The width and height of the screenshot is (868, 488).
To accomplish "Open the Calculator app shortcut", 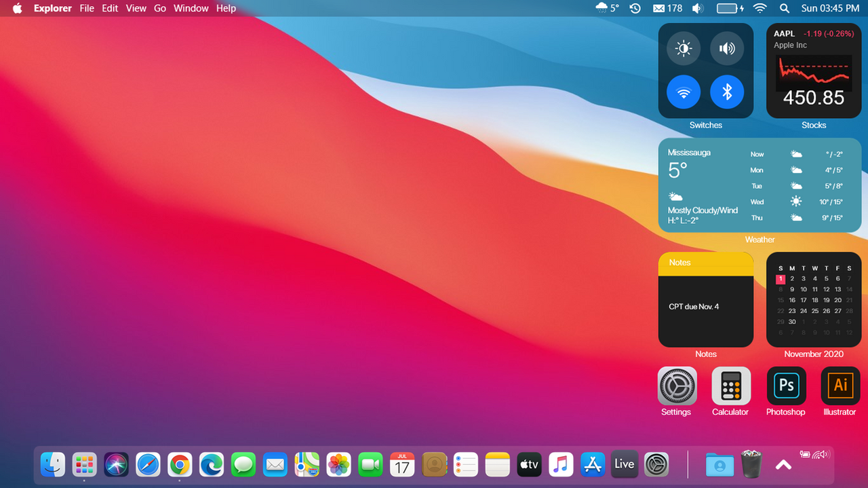I will point(731,386).
